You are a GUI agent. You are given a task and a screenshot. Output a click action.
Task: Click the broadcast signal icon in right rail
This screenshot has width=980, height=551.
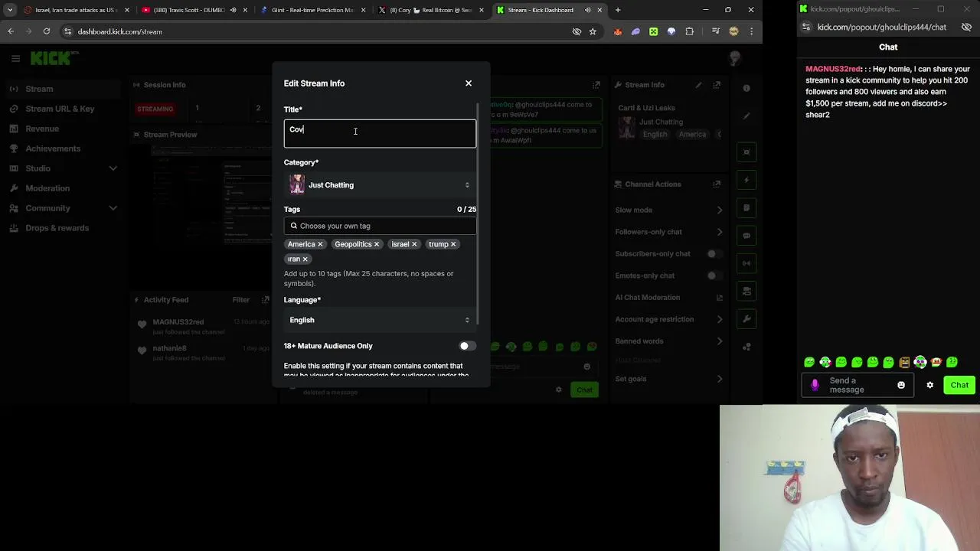[746, 263]
